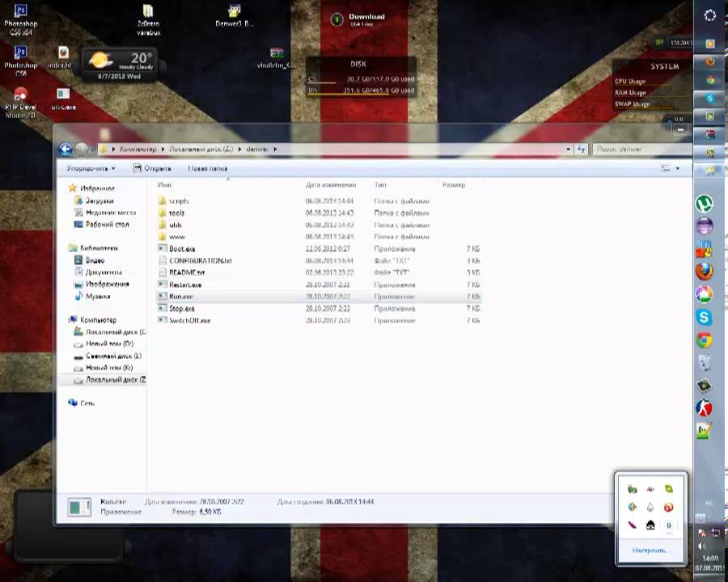Open uTorrent from the taskbar
The image size is (728, 582).
[704, 203]
